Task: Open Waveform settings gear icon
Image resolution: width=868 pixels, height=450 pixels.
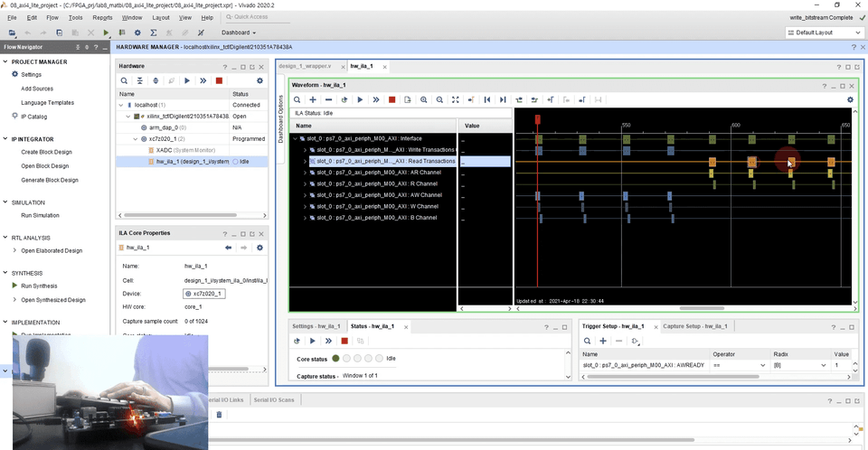Action: pyautogui.click(x=849, y=99)
